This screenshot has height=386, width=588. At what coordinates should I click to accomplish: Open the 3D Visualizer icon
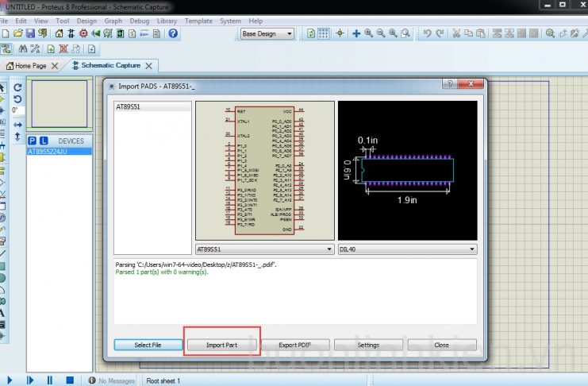click(96, 33)
